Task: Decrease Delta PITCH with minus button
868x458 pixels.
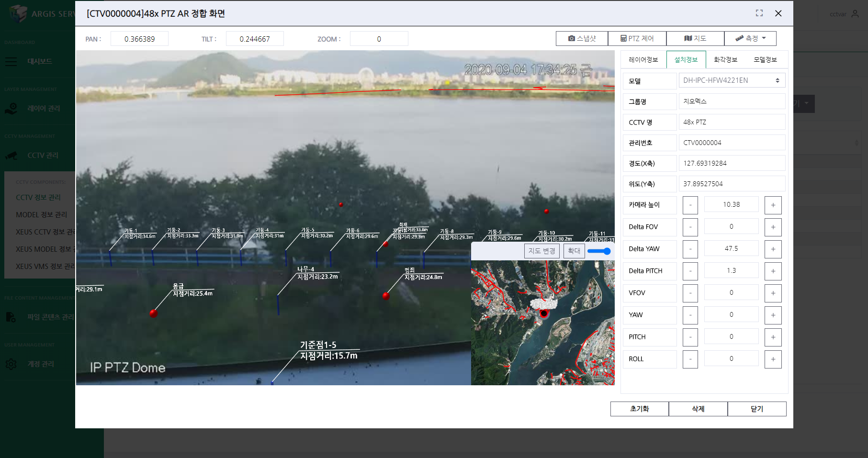Action: pyautogui.click(x=690, y=271)
